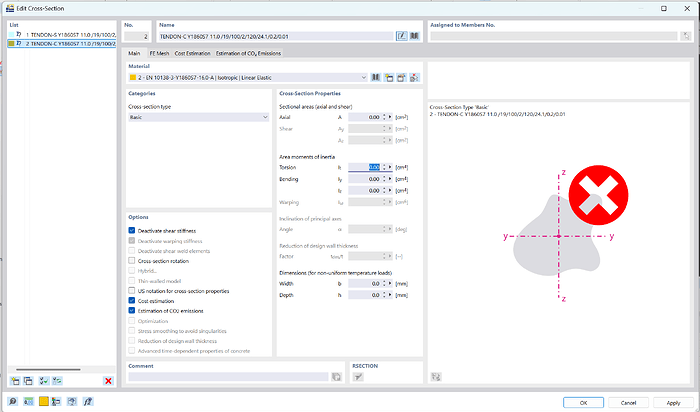
Task: Open the cross-section library next to Name
Action: point(415,36)
